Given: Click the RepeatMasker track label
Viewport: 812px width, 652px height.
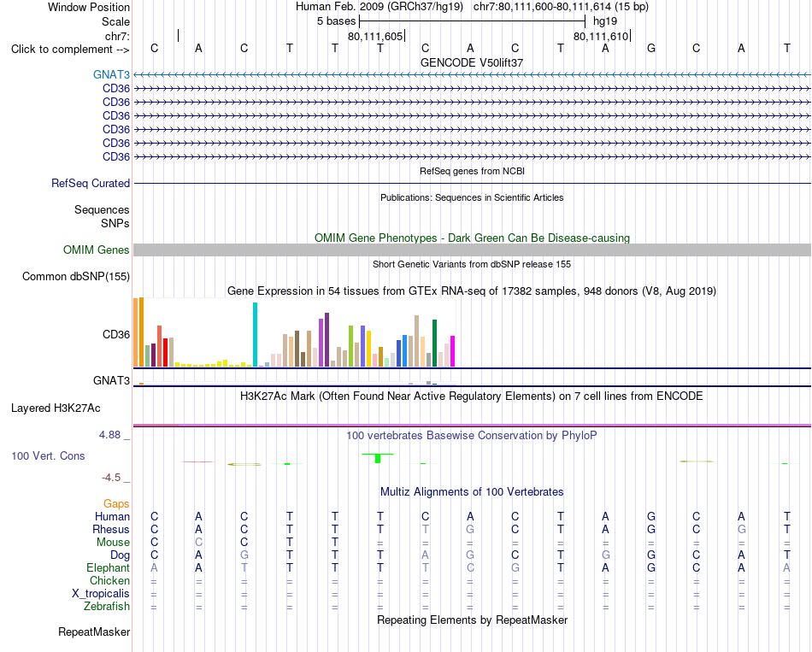Looking at the screenshot, I should click(x=94, y=631).
